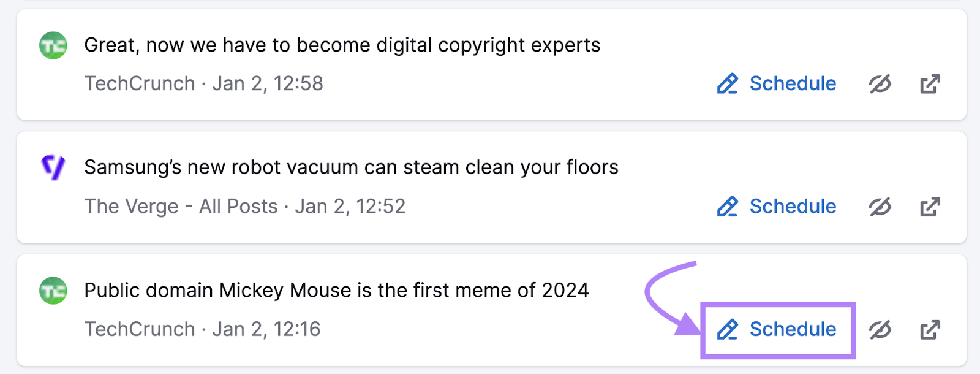Click the pencil icon next to the first Schedule
The width and height of the screenshot is (980, 374).
pos(728,83)
